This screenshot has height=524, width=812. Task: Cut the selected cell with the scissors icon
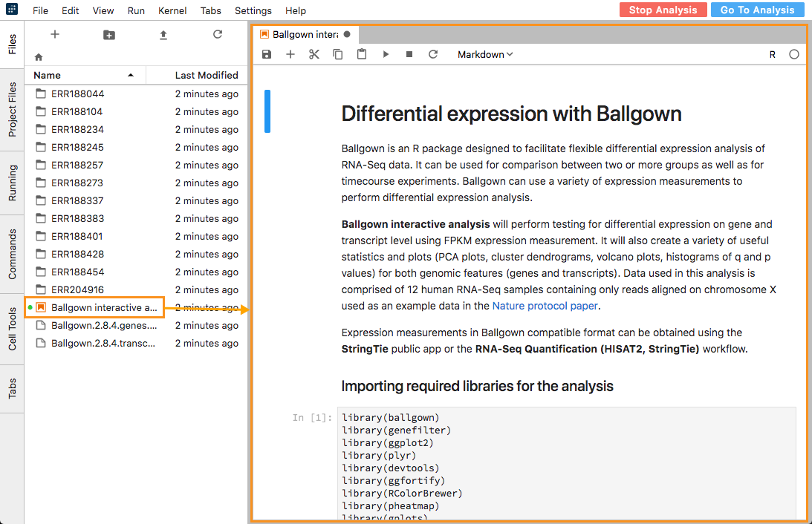[314, 54]
